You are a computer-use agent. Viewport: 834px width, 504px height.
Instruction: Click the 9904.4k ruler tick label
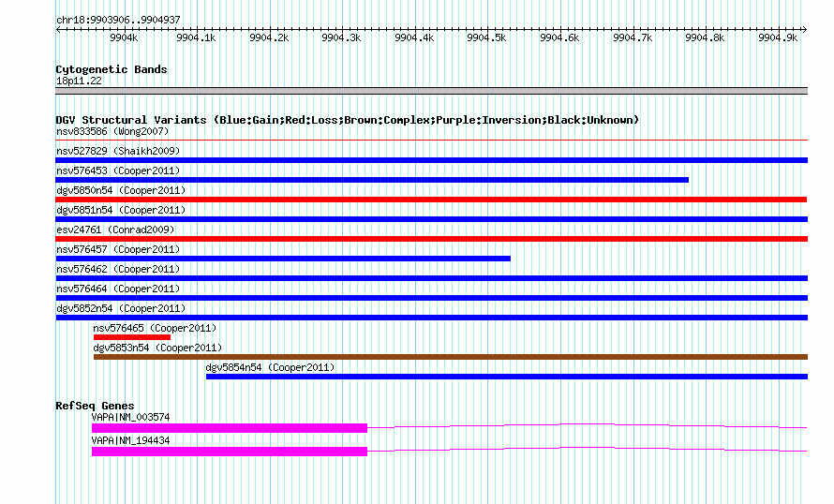tap(414, 37)
